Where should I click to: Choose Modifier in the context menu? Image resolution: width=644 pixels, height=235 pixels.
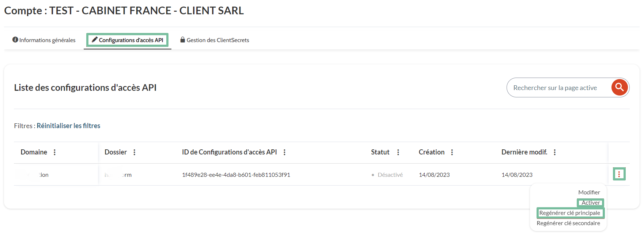[589, 193]
